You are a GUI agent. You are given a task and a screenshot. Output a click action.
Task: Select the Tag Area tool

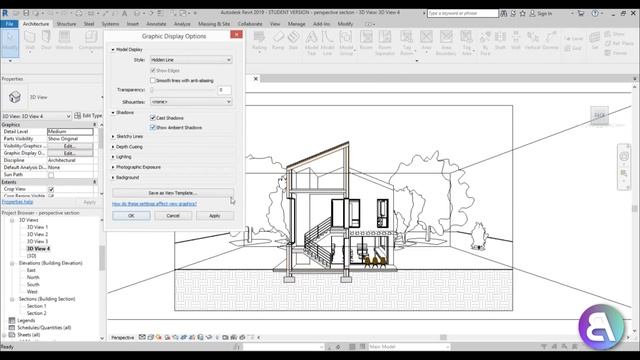(x=467, y=42)
